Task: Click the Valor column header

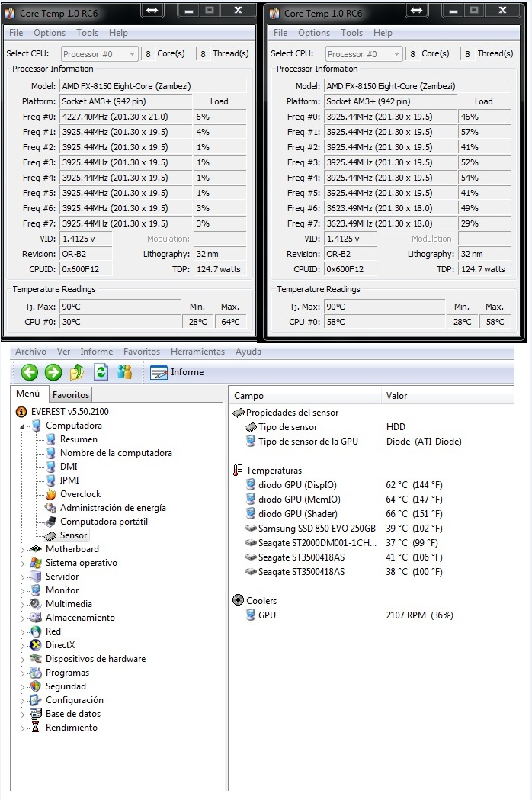Action: pos(448,396)
